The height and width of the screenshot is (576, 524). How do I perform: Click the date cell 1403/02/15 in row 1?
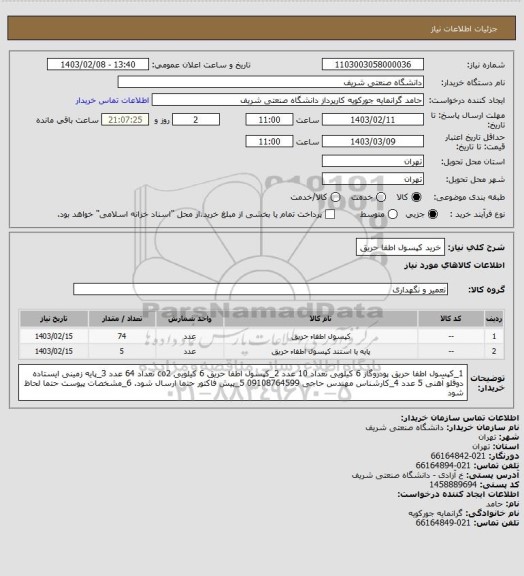54,336
